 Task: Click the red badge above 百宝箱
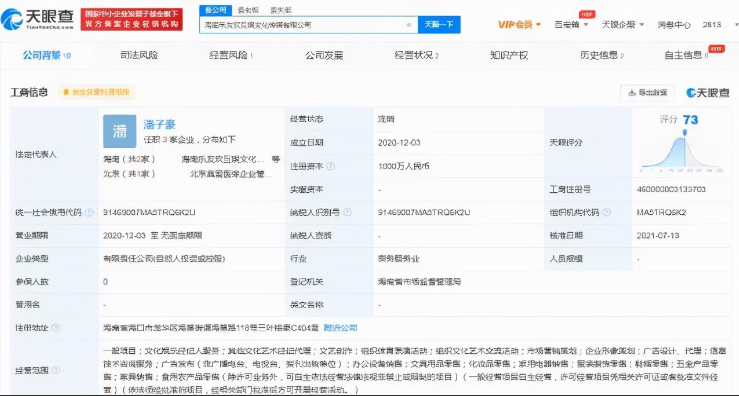click(x=587, y=14)
